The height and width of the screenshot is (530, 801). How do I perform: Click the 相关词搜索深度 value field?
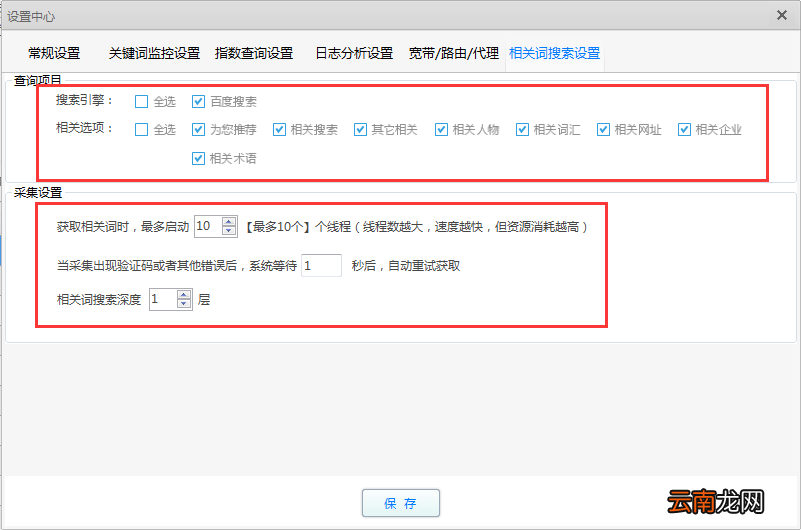pos(162,299)
